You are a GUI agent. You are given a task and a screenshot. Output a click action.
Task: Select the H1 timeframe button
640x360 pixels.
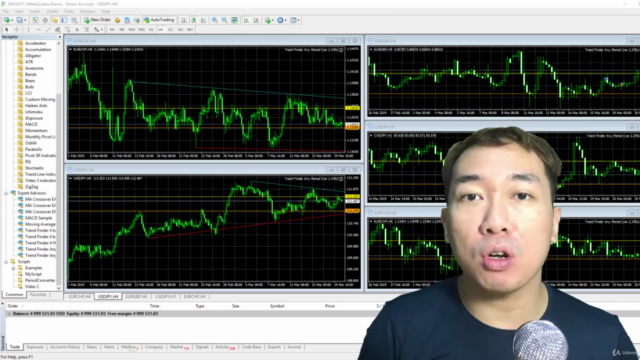[151, 29]
